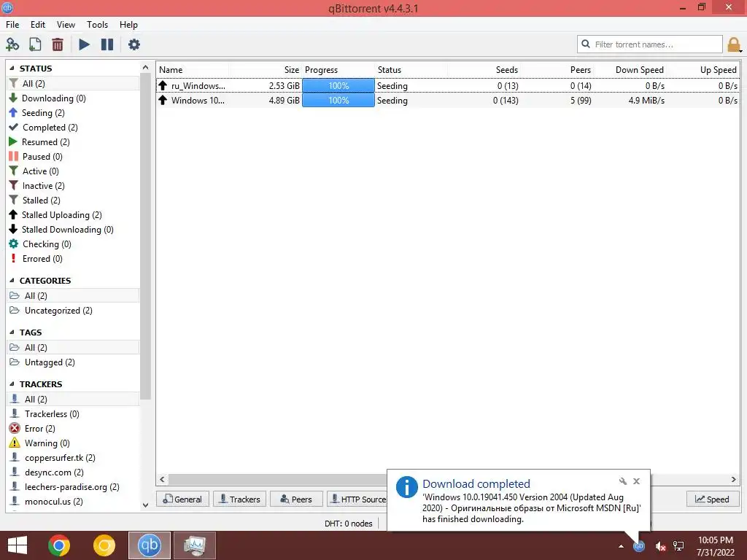Collapse the CATEGORIES section
747x560 pixels.
pyautogui.click(x=12, y=281)
